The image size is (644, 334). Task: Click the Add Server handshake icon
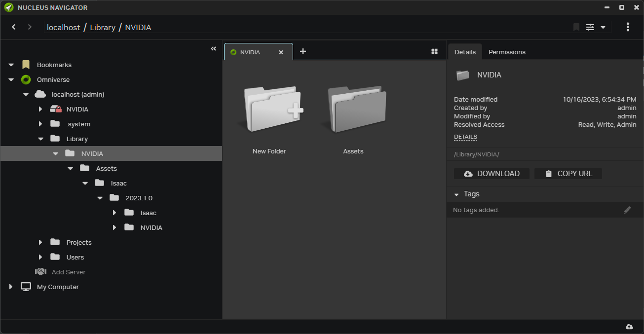tap(40, 272)
